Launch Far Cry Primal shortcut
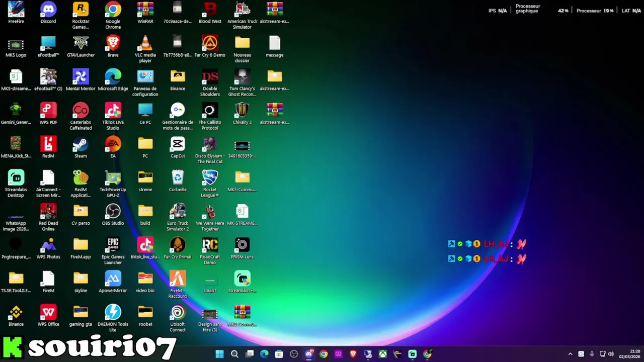The width and height of the screenshot is (644, 362). click(x=178, y=249)
